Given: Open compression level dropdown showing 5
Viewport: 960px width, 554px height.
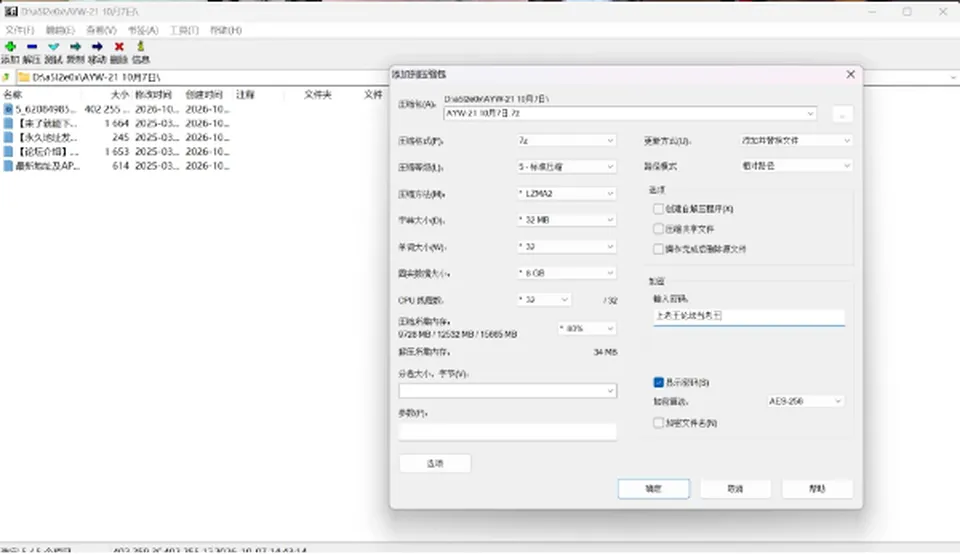Looking at the screenshot, I should point(566,167).
